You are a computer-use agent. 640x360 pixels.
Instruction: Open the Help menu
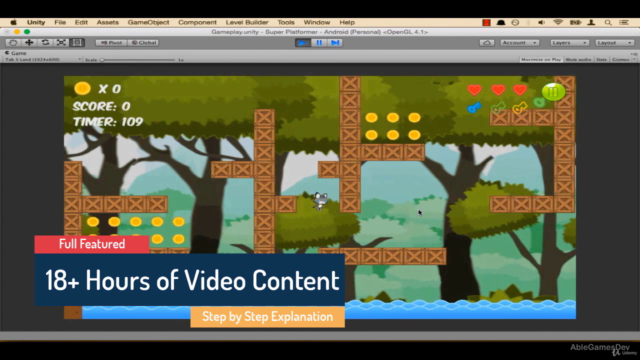click(x=347, y=22)
